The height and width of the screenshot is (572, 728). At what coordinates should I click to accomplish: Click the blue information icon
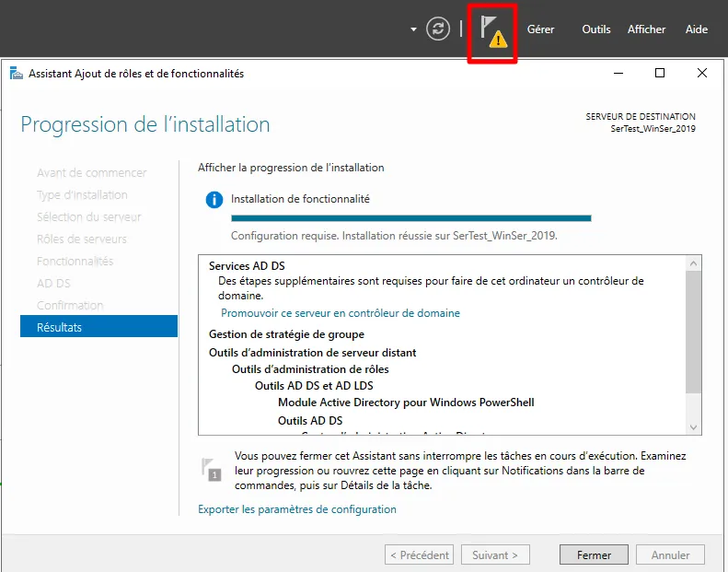click(x=214, y=200)
